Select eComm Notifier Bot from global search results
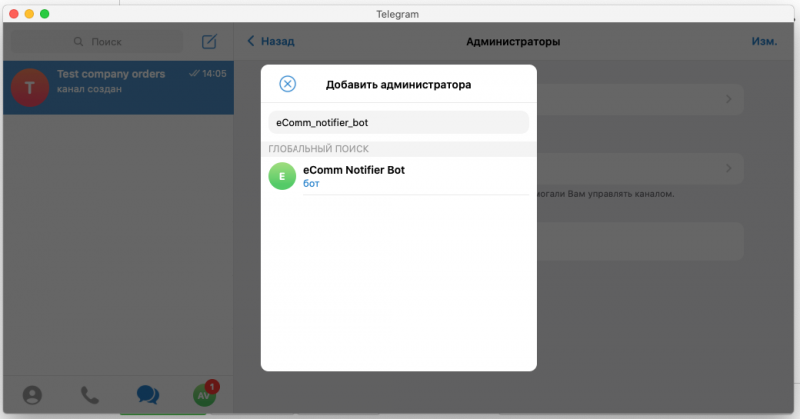Screen dimensions: 800x419 [400, 177]
